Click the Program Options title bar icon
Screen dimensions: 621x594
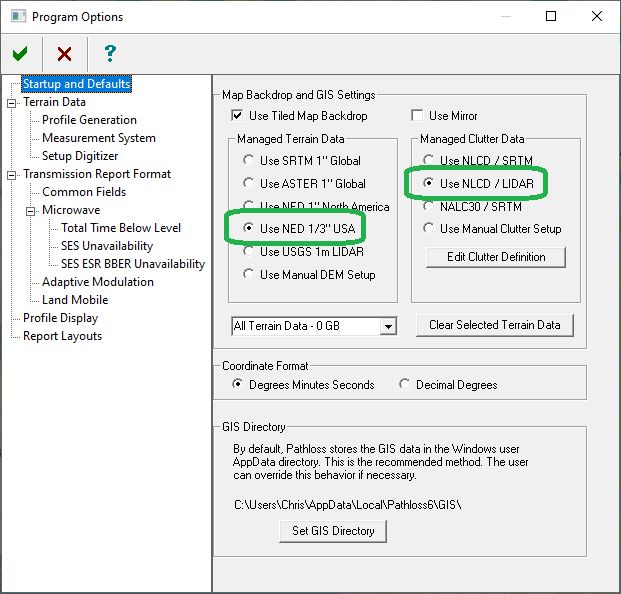point(15,17)
